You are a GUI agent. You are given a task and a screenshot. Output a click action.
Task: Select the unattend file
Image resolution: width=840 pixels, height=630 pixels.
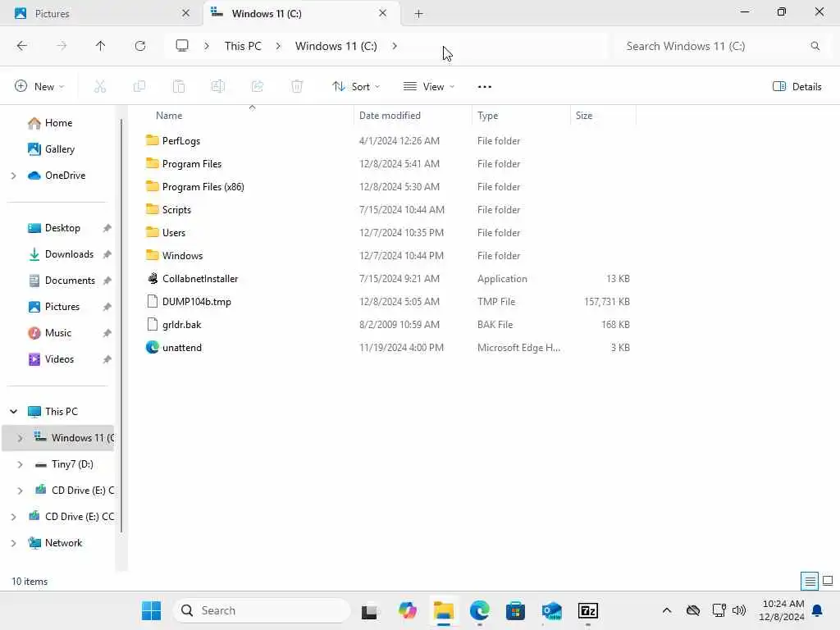tap(182, 348)
